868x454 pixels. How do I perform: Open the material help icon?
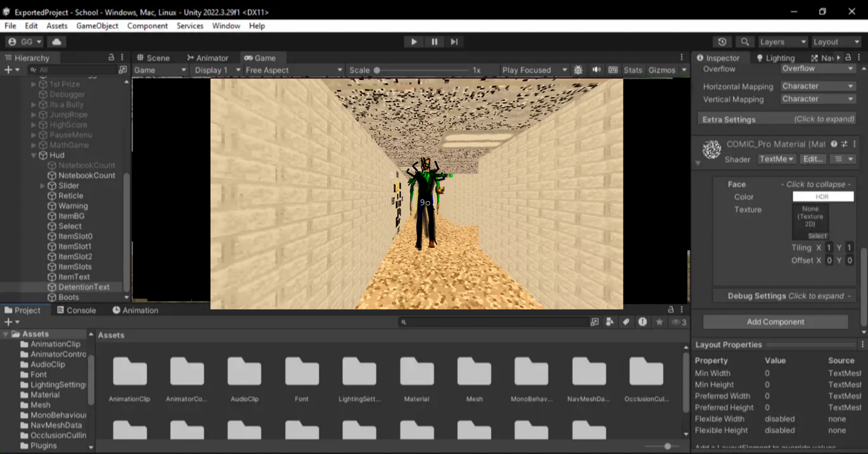click(x=834, y=144)
